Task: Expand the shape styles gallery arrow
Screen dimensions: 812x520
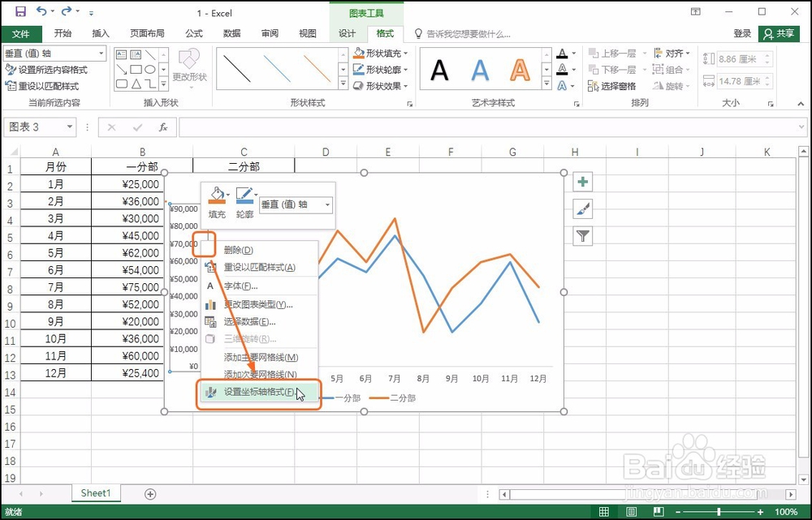Action: click(344, 81)
